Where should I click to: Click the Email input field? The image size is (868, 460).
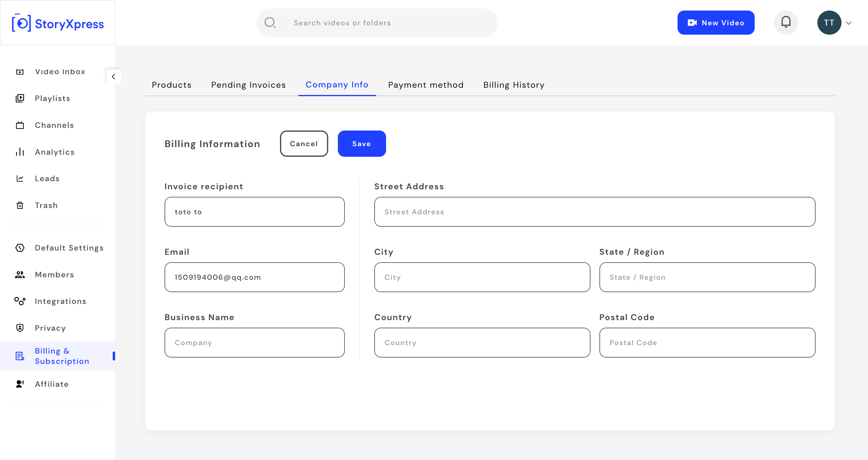[x=254, y=277]
